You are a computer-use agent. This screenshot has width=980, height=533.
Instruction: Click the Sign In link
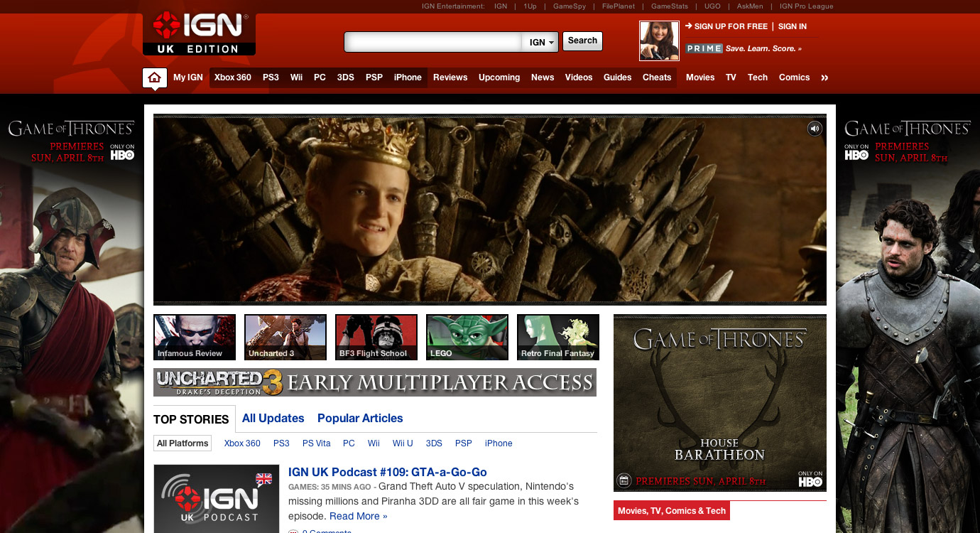pyautogui.click(x=793, y=26)
